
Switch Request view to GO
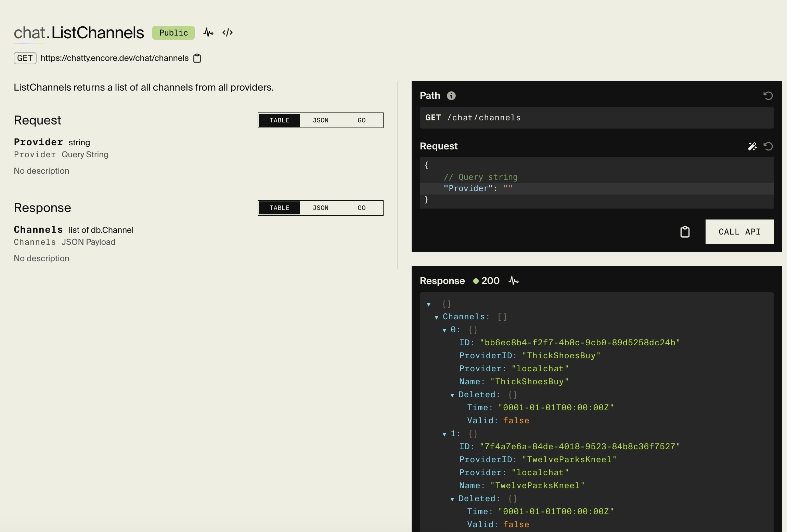pos(361,120)
